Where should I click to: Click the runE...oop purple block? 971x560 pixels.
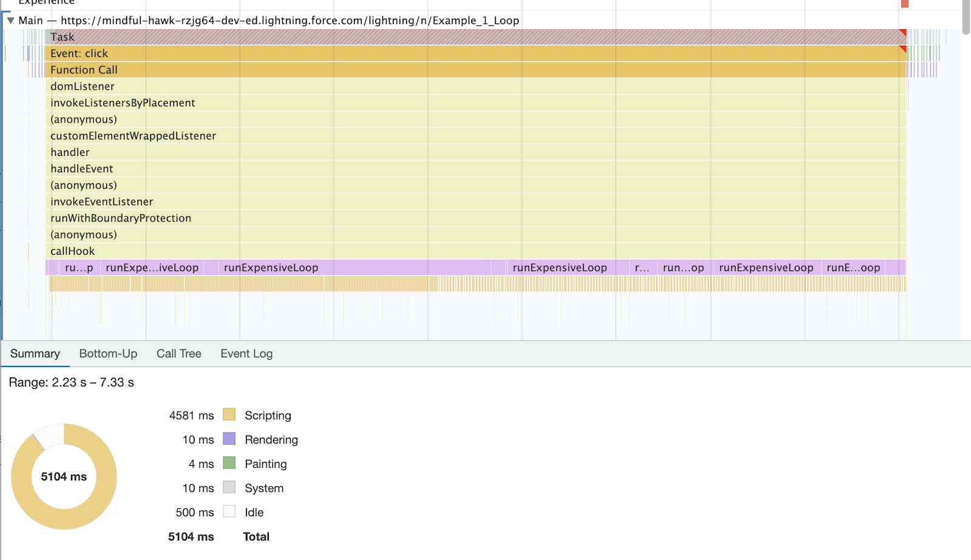(x=853, y=268)
